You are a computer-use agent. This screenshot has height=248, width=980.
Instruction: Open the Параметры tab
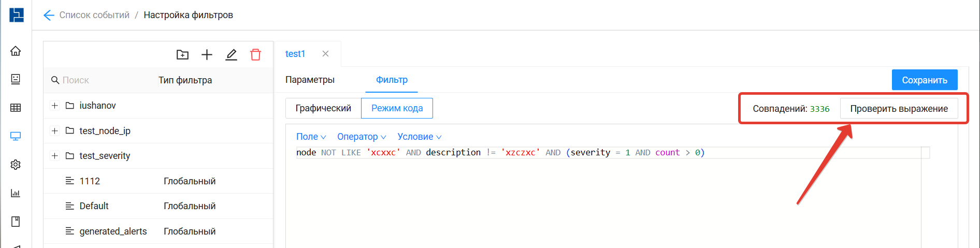(x=310, y=80)
